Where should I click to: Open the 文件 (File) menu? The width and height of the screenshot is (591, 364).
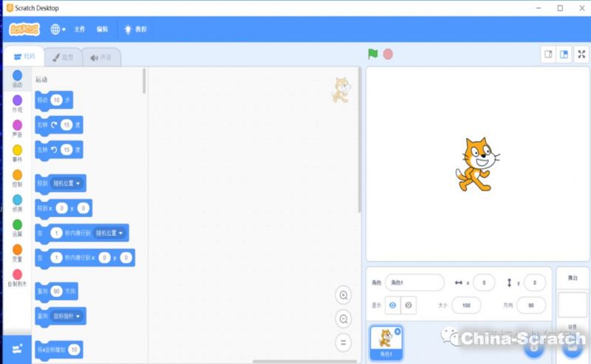(x=80, y=30)
